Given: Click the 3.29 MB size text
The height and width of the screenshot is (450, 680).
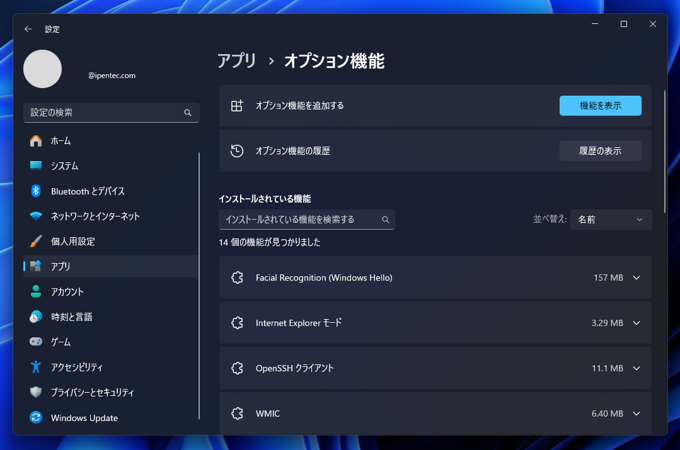Looking at the screenshot, I should (607, 323).
